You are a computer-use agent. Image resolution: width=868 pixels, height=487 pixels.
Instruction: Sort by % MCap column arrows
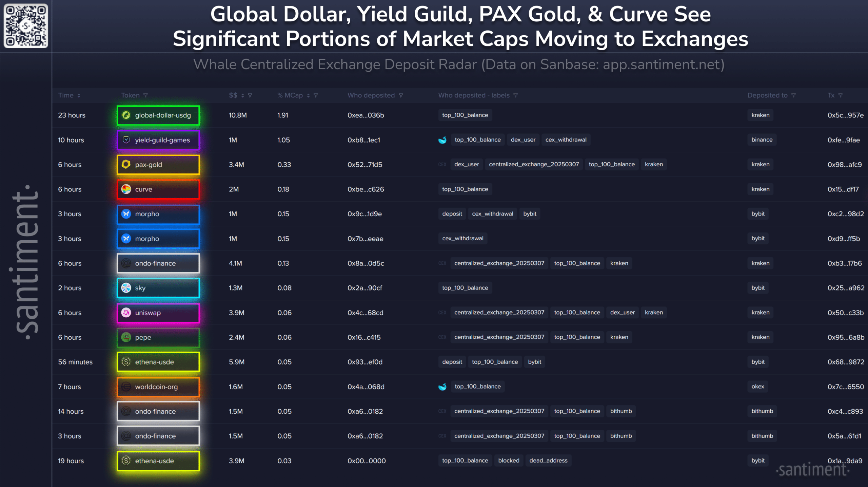308,95
